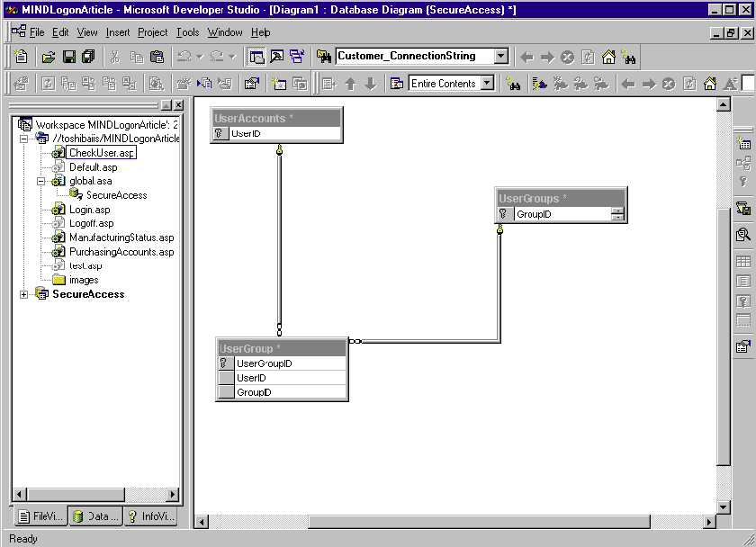The image size is (756, 547).
Task: Click the New Table icon in the right toolbar
Action: point(743,143)
